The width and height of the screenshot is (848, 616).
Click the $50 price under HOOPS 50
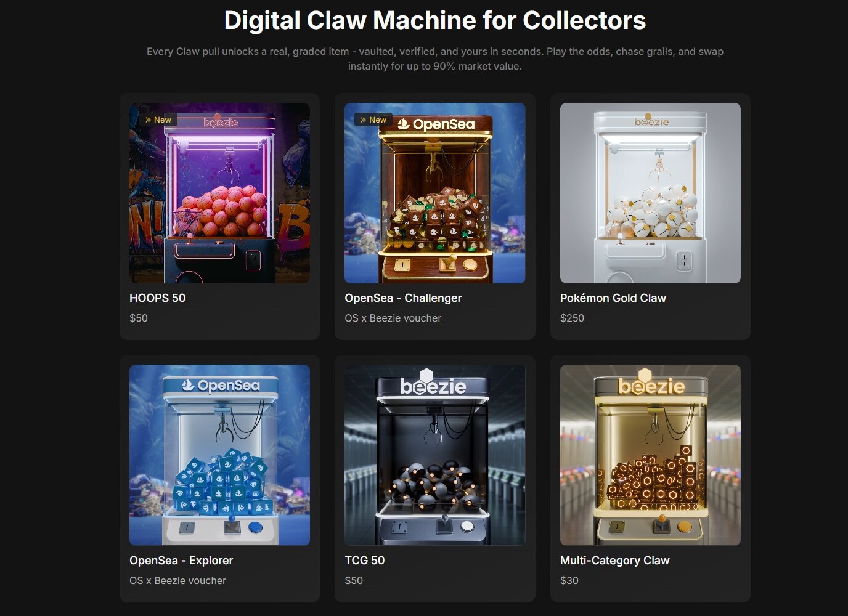(139, 318)
